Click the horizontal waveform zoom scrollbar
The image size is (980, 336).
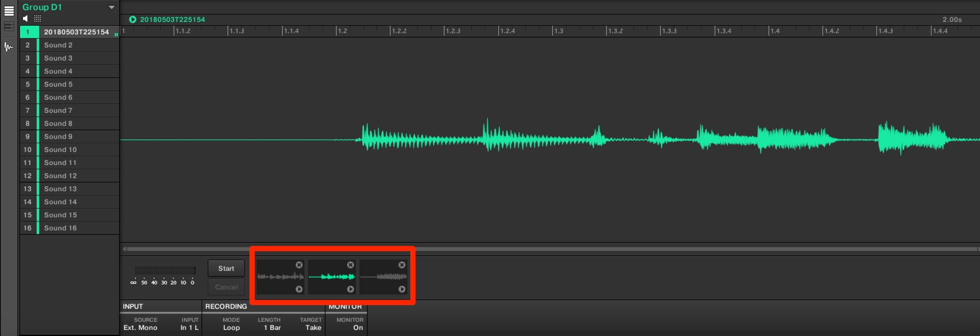550,249
